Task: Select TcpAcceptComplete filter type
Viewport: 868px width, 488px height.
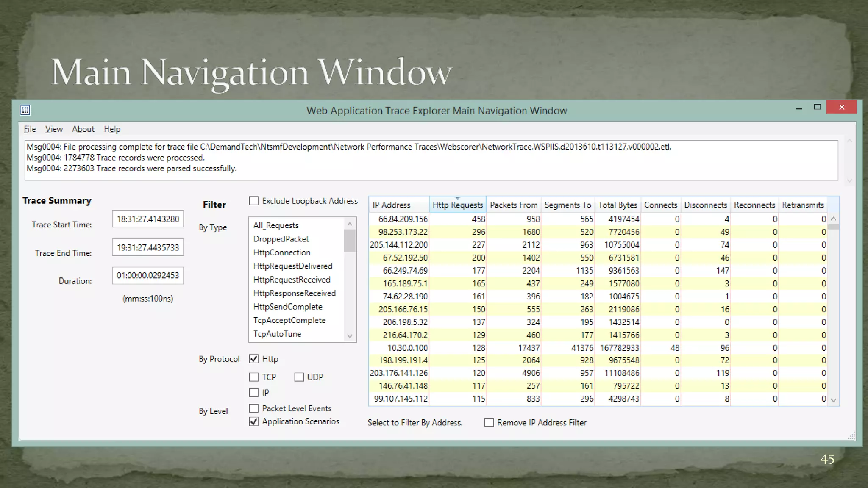Action: [289, 320]
